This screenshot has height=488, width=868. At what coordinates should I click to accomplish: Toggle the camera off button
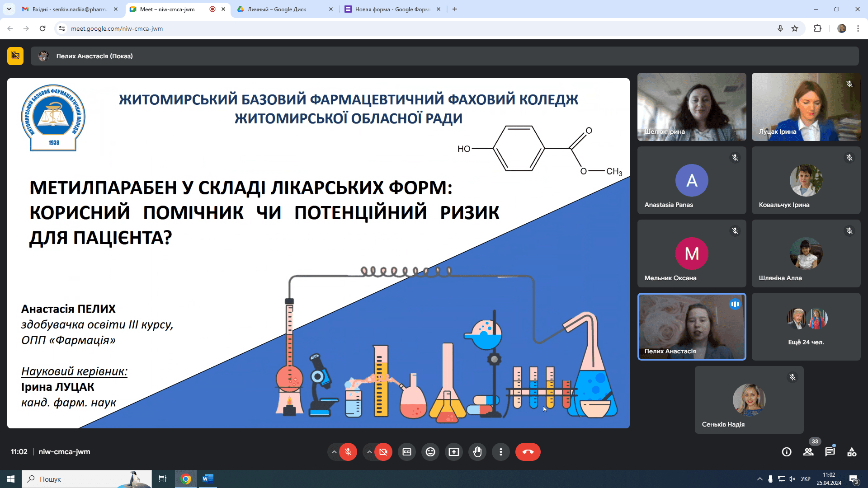point(383,452)
